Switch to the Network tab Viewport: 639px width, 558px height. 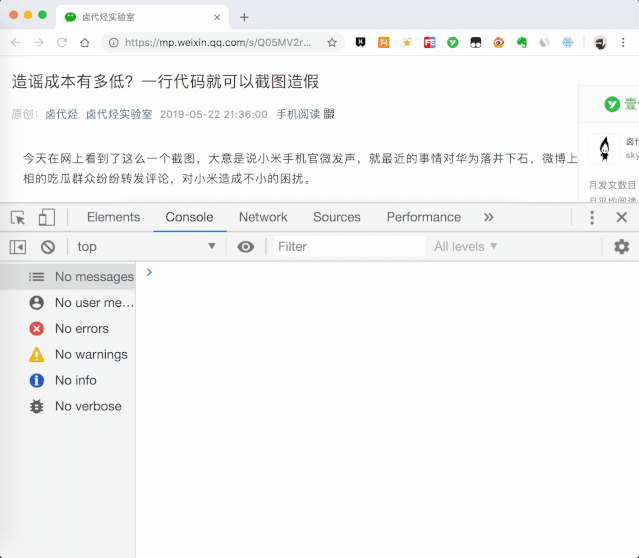point(263,217)
